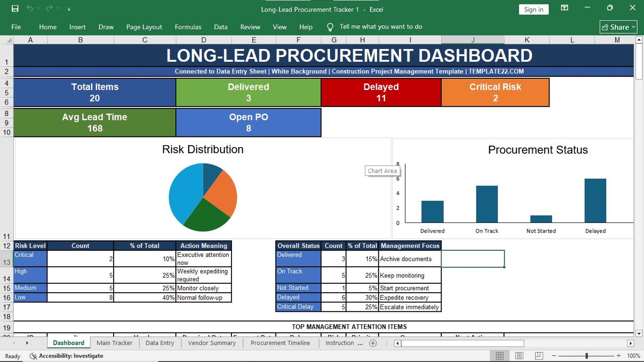The height and width of the screenshot is (362, 644).
Task: Open the Home ribbon tab
Action: tap(48, 27)
